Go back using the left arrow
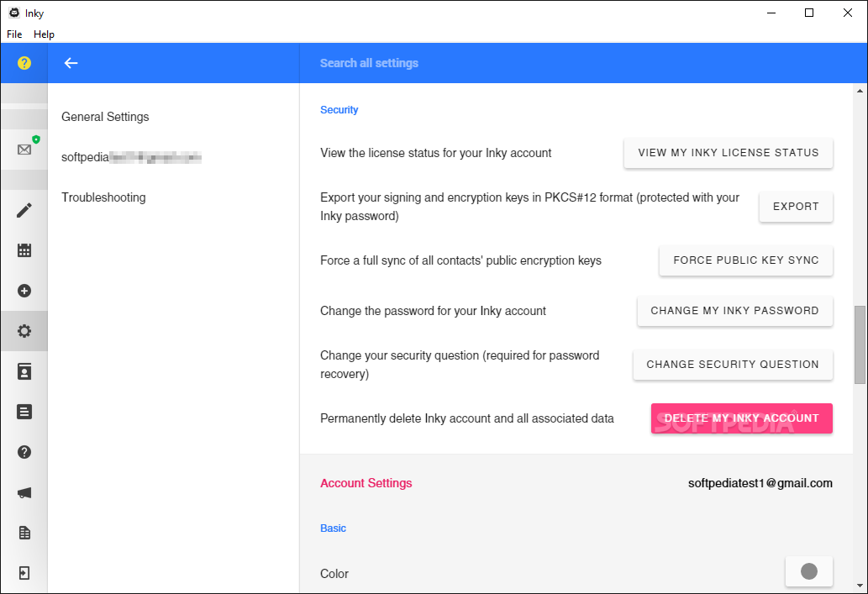The width and height of the screenshot is (868, 594). [71, 63]
